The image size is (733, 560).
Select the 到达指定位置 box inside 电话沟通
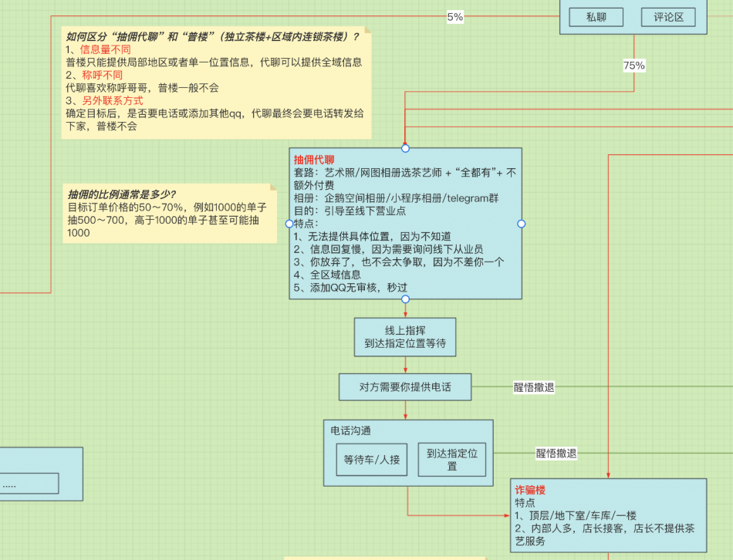[x=451, y=460]
